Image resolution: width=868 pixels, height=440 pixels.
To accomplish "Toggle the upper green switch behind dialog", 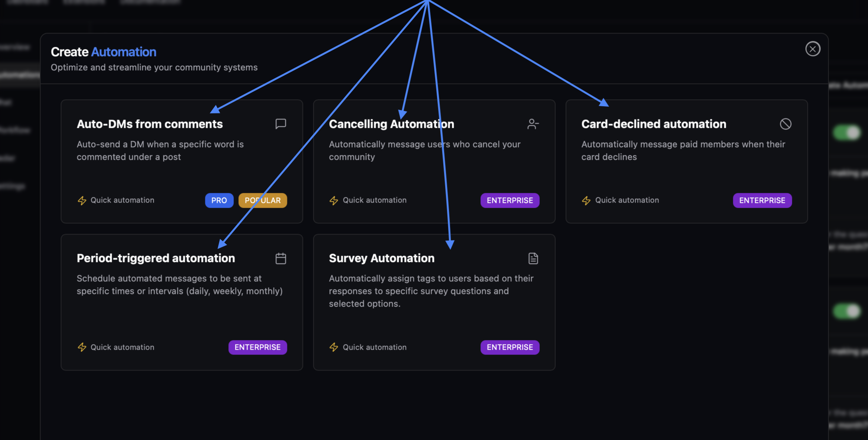I will click(x=846, y=132).
